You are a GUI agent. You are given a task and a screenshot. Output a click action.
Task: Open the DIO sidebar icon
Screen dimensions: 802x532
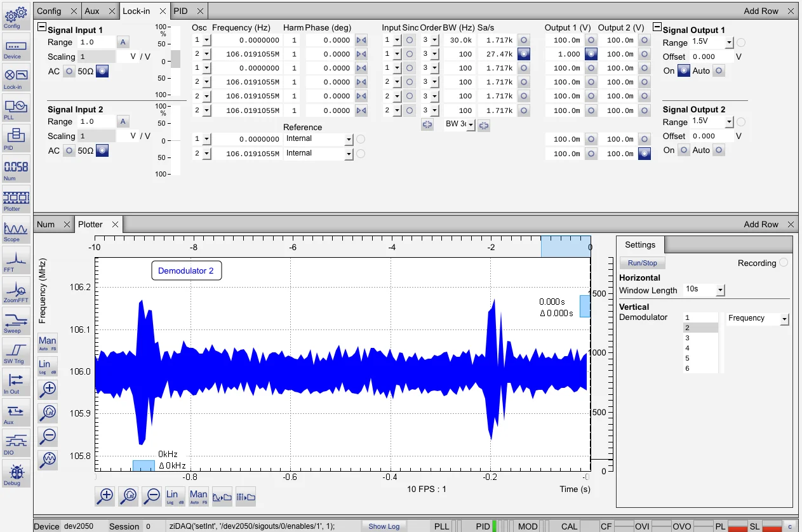tap(15, 444)
